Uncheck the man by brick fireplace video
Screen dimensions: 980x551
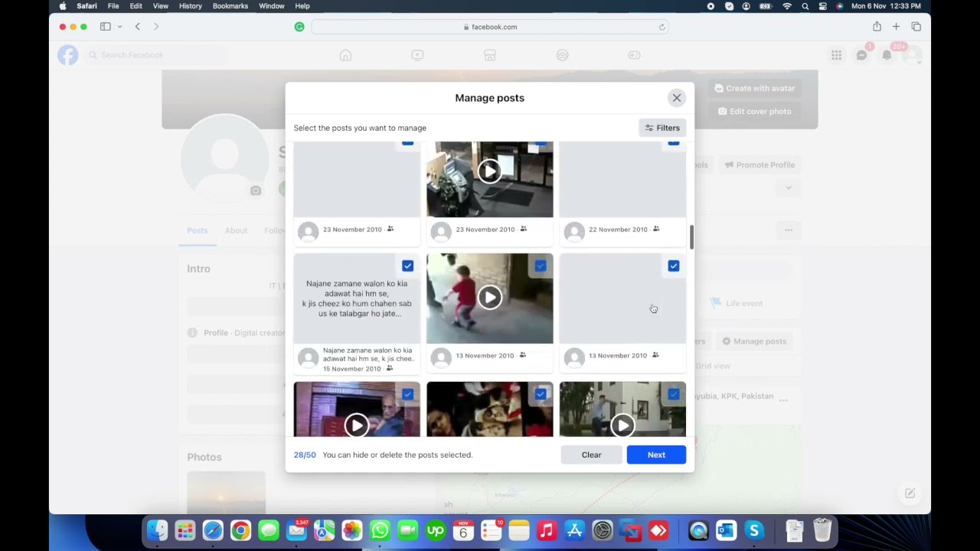(x=407, y=394)
